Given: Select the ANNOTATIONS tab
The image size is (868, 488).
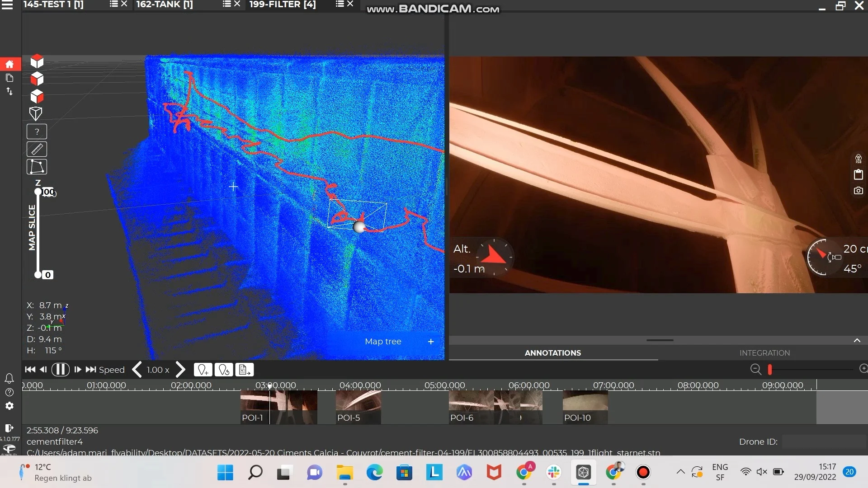Looking at the screenshot, I should (553, 353).
